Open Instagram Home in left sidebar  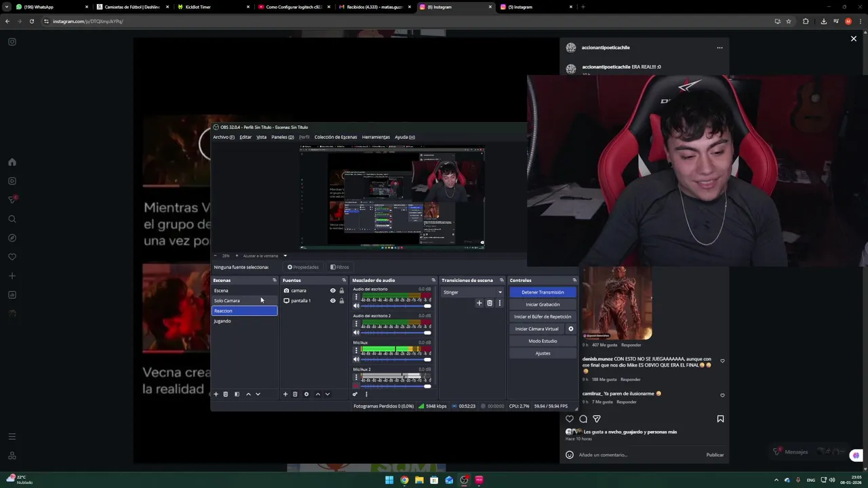click(x=12, y=162)
